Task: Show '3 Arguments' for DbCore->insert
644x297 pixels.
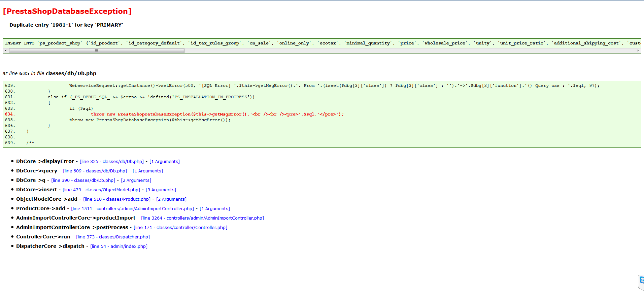Action: (x=161, y=190)
